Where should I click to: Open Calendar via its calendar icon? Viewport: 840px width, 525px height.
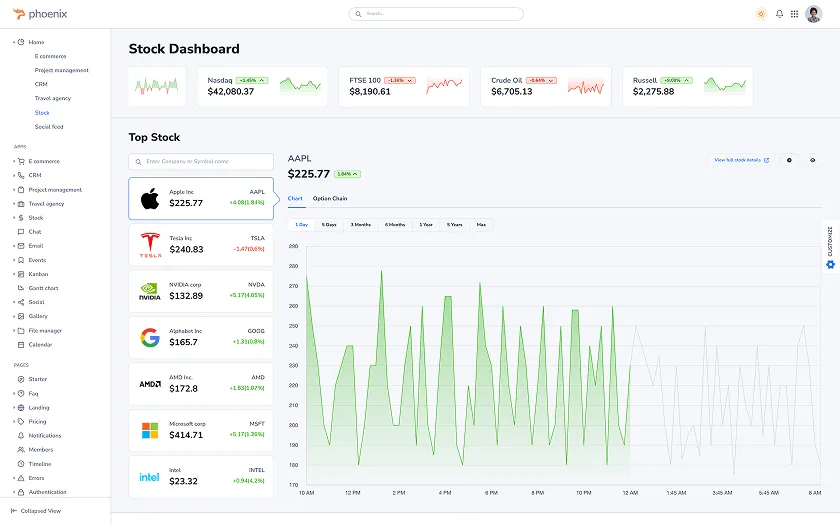(21, 344)
